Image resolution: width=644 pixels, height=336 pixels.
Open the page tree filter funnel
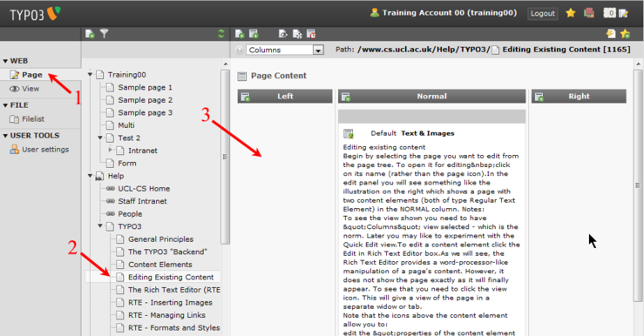pyautogui.click(x=105, y=34)
